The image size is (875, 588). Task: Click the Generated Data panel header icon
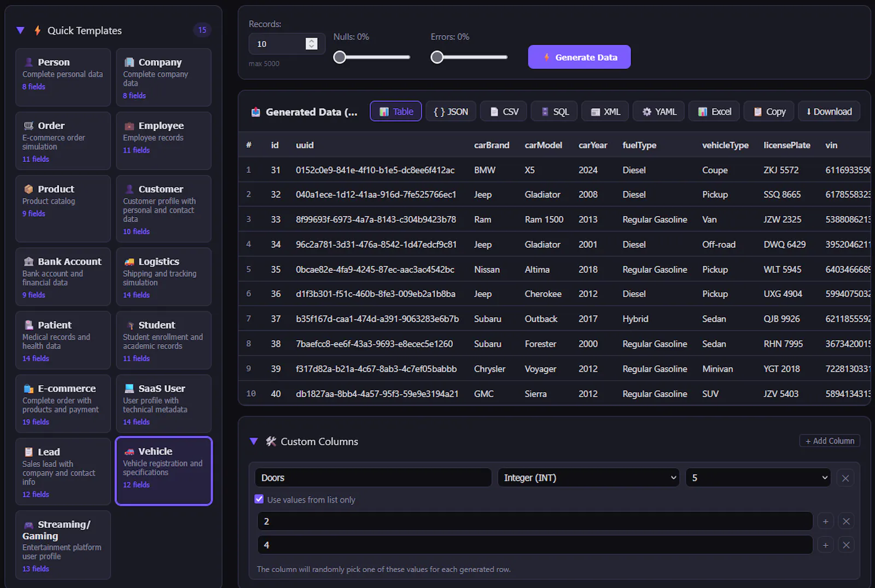pos(255,112)
